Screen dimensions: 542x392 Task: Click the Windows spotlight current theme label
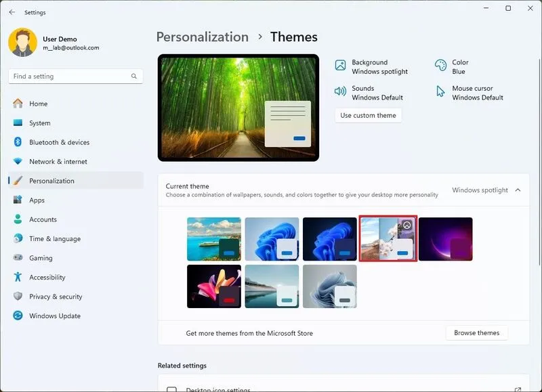[480, 190]
